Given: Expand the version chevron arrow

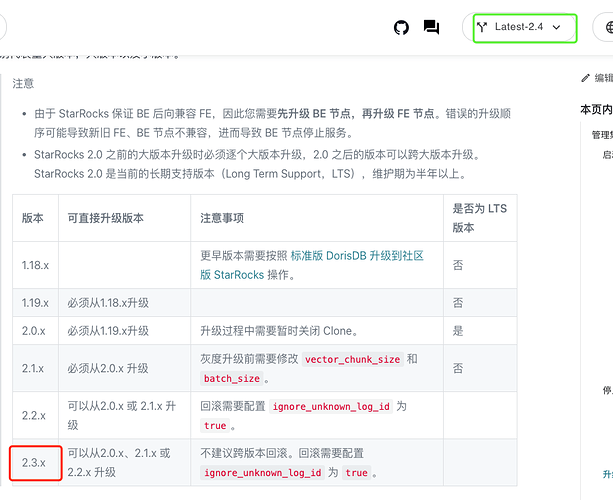Looking at the screenshot, I should 557,28.
